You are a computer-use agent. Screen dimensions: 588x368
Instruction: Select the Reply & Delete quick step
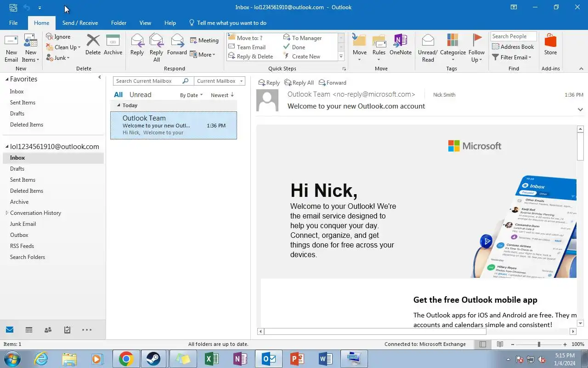click(x=255, y=56)
